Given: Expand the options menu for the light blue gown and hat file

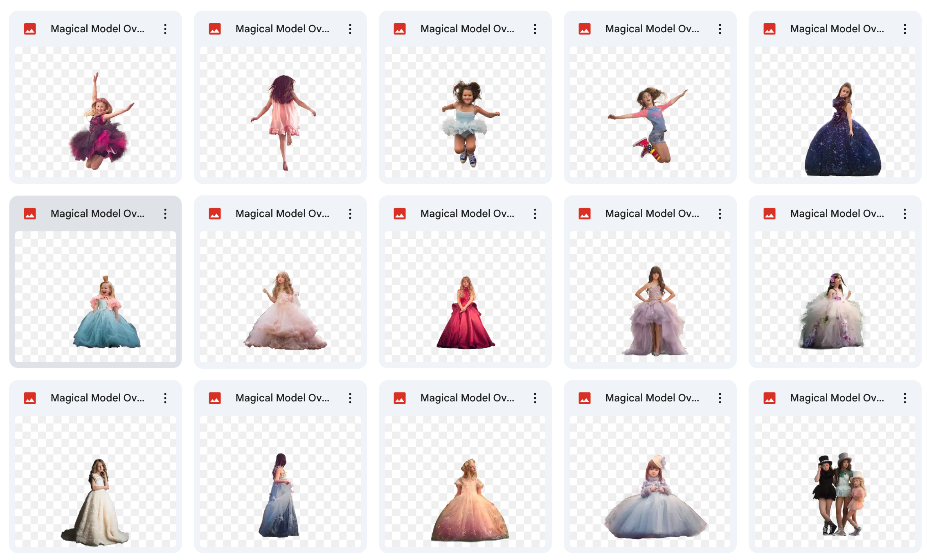Looking at the screenshot, I should click(x=720, y=398).
